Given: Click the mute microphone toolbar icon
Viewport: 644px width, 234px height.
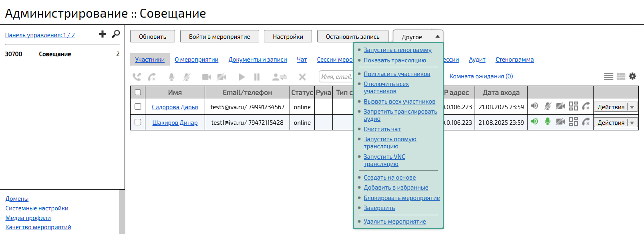Looking at the screenshot, I should 186,77.
